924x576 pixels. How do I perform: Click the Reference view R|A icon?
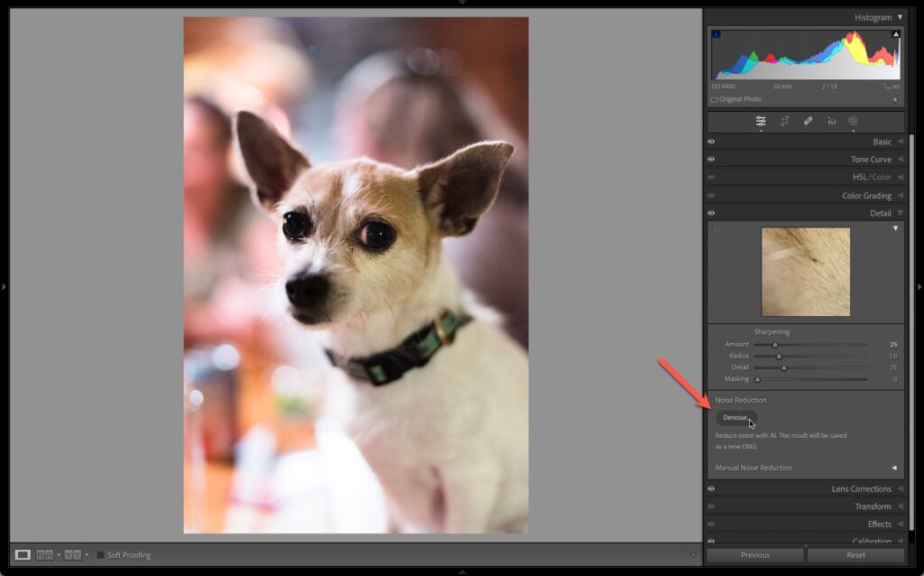[x=45, y=554]
